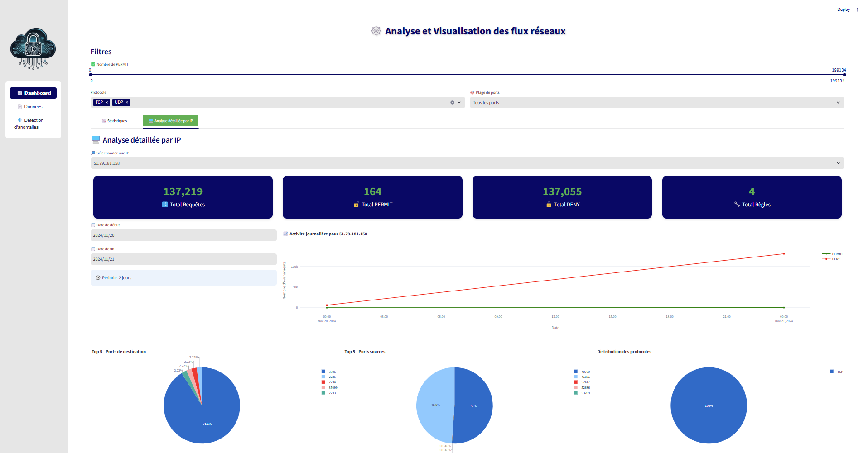Viewport: 868px width, 453px height.
Task: Expand the Protocole multiselect chevron
Action: [x=459, y=103]
